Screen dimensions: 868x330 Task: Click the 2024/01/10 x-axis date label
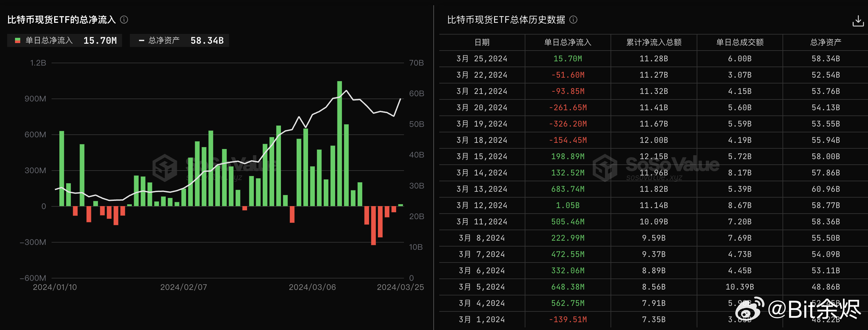55,287
